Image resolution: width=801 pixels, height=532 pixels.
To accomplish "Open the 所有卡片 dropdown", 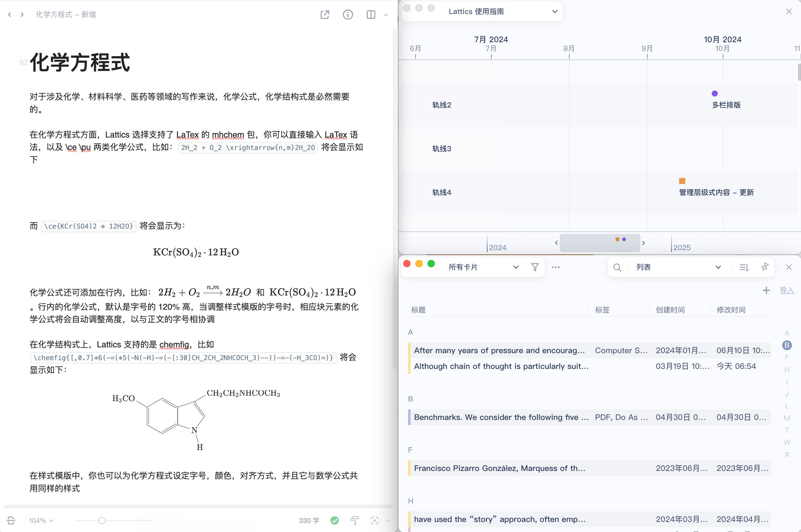I will [x=483, y=267].
